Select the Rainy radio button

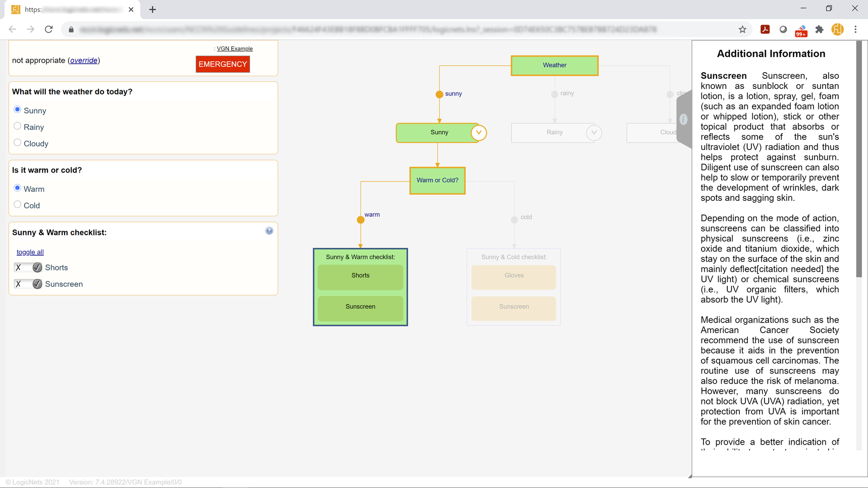point(18,126)
